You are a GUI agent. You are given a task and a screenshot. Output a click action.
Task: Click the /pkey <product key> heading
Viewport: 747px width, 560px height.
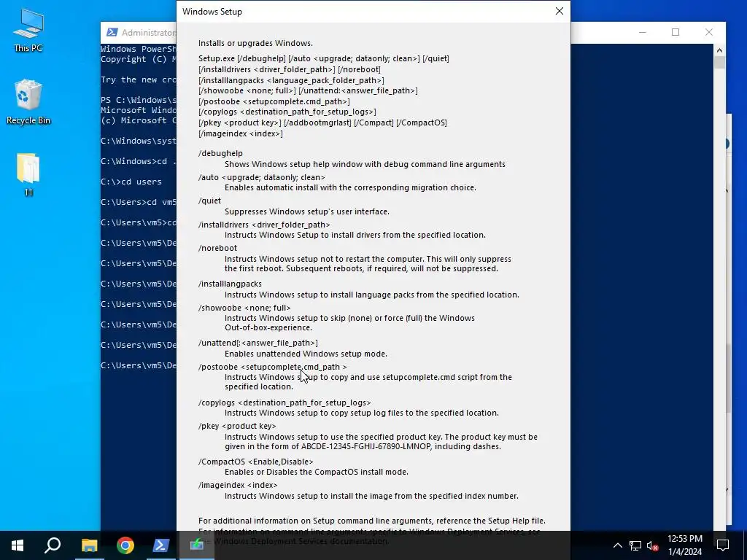[x=237, y=426]
